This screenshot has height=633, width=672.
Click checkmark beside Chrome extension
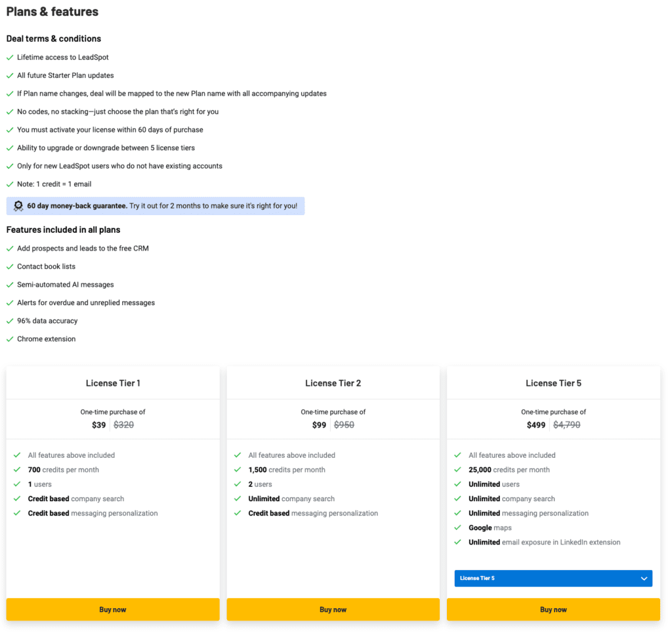pos(10,339)
